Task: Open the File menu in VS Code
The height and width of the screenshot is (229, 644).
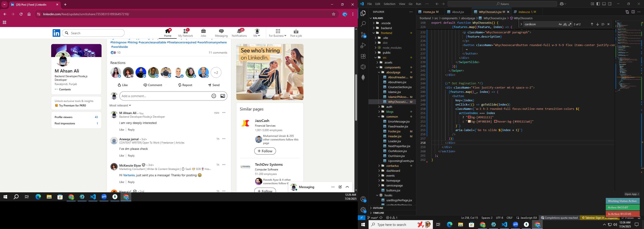Action: (x=369, y=4)
